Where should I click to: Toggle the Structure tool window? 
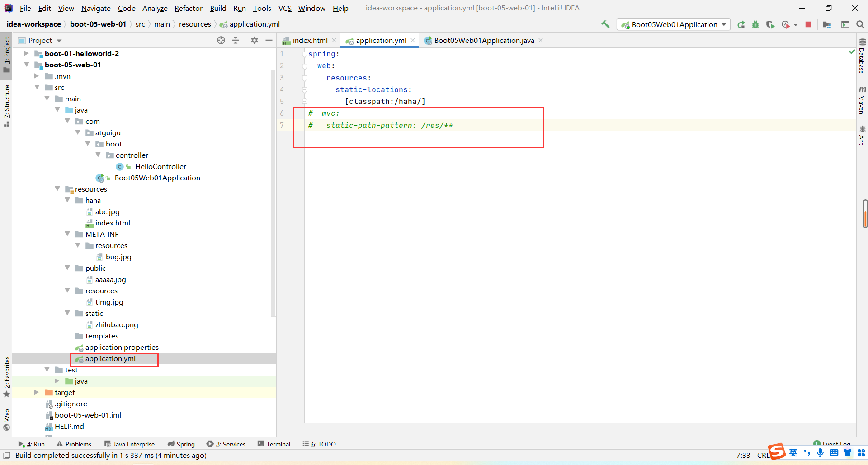click(x=7, y=105)
